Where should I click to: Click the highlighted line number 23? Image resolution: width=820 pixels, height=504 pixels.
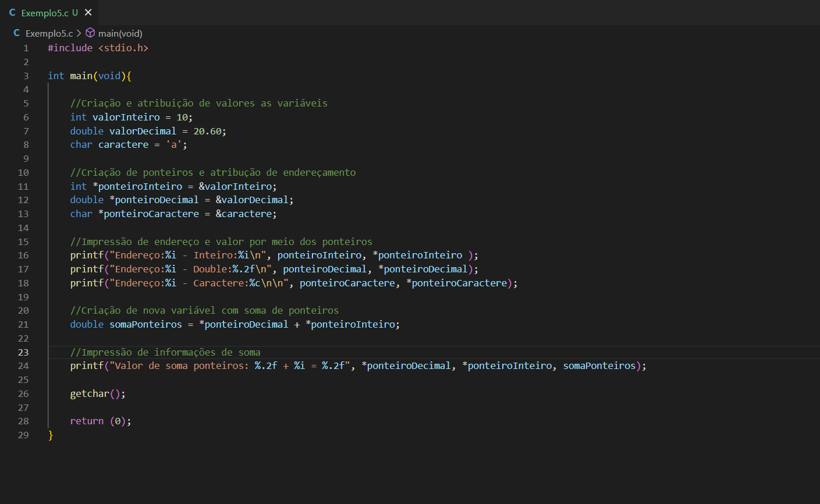23,352
